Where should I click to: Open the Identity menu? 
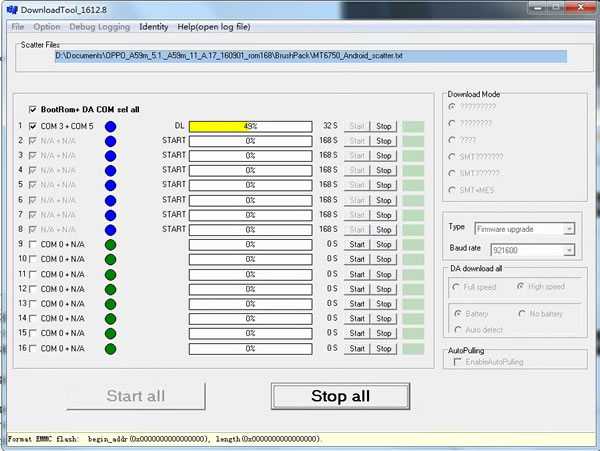(x=153, y=26)
